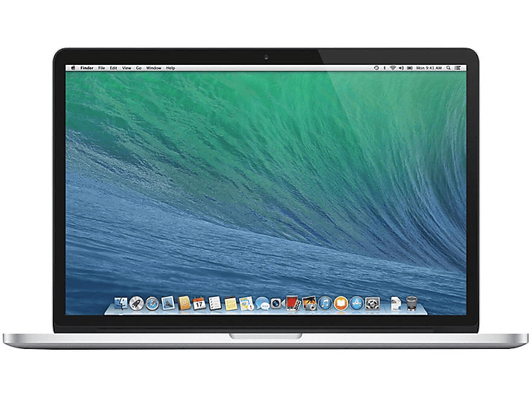Open the View menu
Screen dimensions: 532x397
[127, 68]
